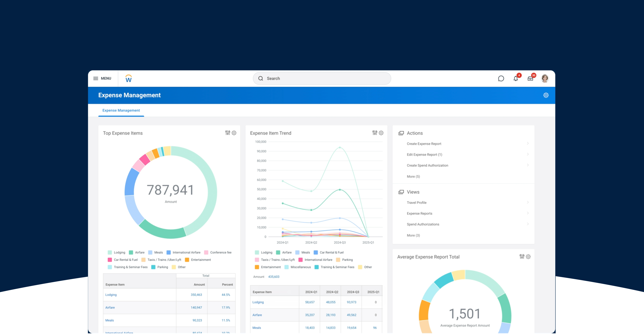Click the Lodging amount 350,463 link
The height and width of the screenshot is (334, 644).
point(196,295)
